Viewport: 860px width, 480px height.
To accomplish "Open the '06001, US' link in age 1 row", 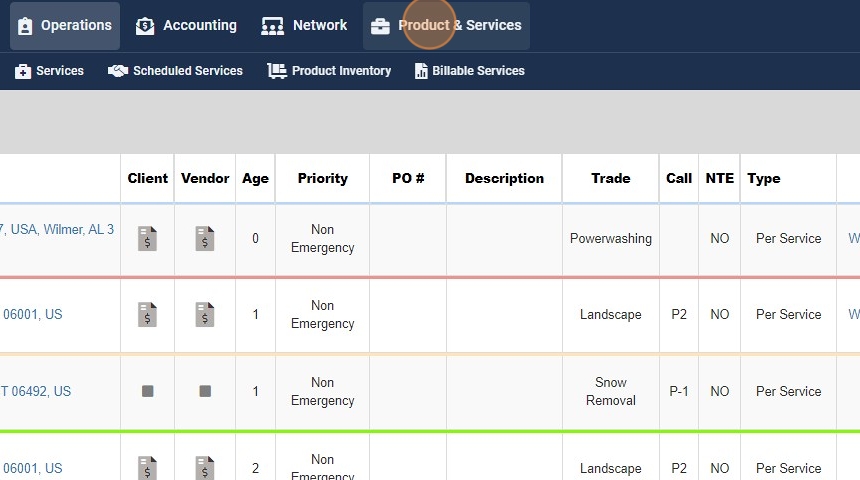I will click(x=32, y=314).
